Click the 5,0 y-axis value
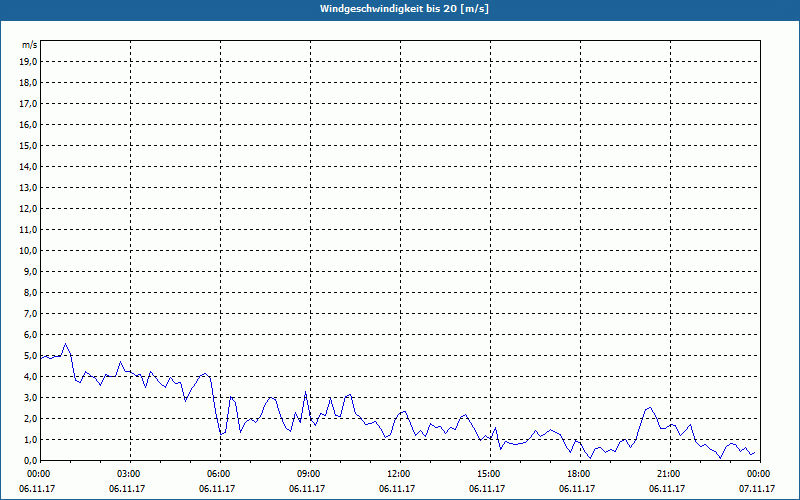This screenshot has height=500, width=800. (x=31, y=356)
